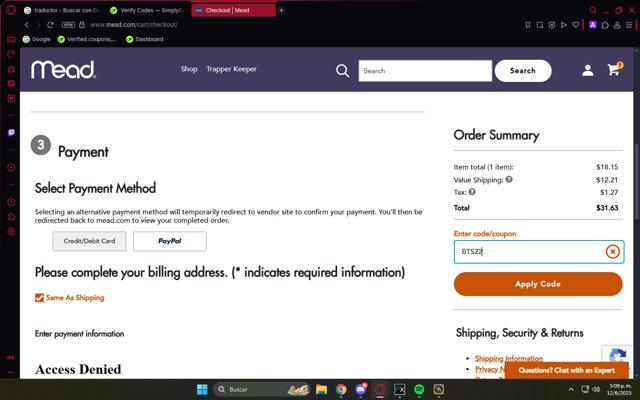The height and width of the screenshot is (400, 640).
Task: Click the site search magnifier icon
Action: [x=342, y=71]
